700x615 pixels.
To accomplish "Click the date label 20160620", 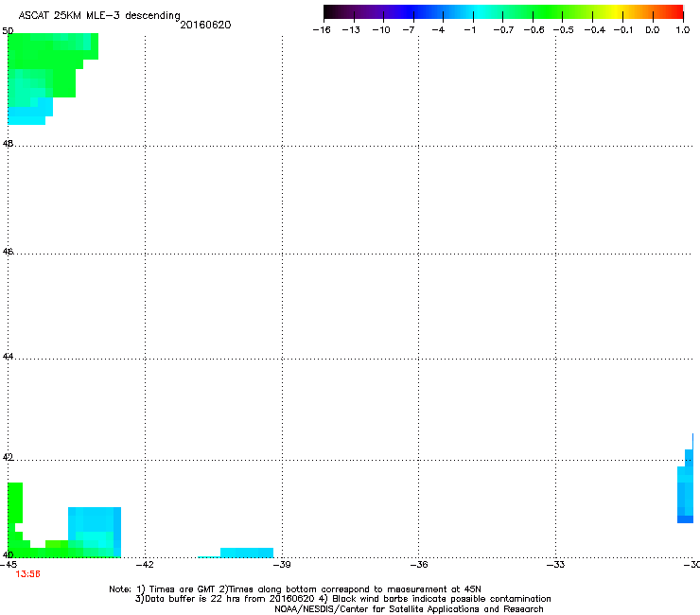I will (x=205, y=25).
